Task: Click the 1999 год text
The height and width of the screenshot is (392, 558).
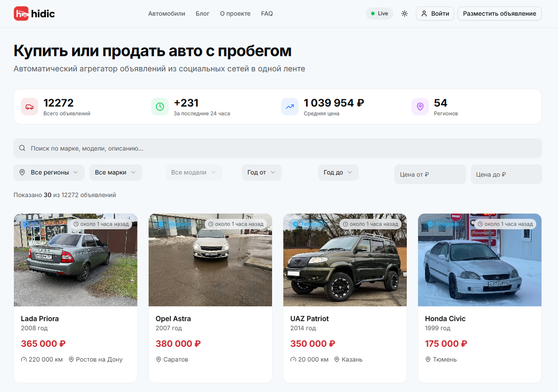Action: coord(438,328)
